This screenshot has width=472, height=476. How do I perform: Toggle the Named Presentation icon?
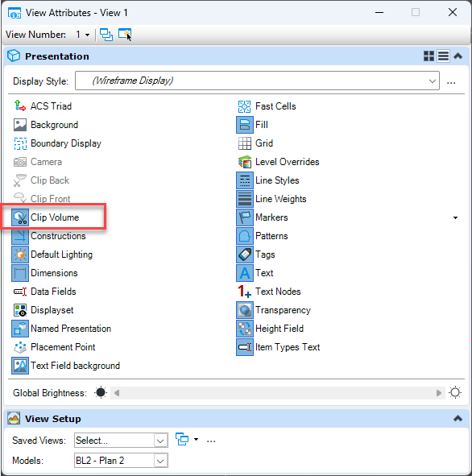20,329
